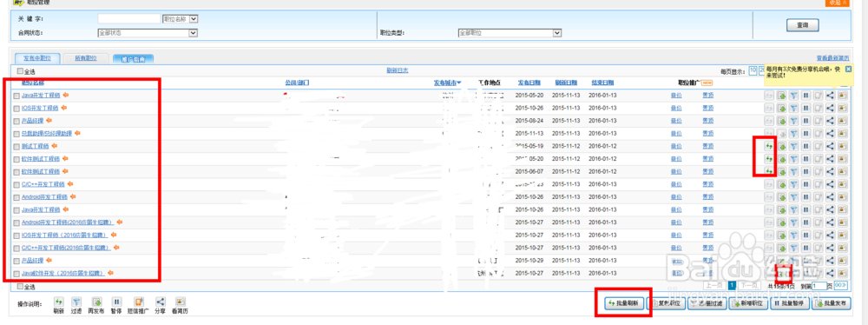Screen dimensions: 868x325
Task: Open the 推广指南 tab
Action: coord(133,58)
